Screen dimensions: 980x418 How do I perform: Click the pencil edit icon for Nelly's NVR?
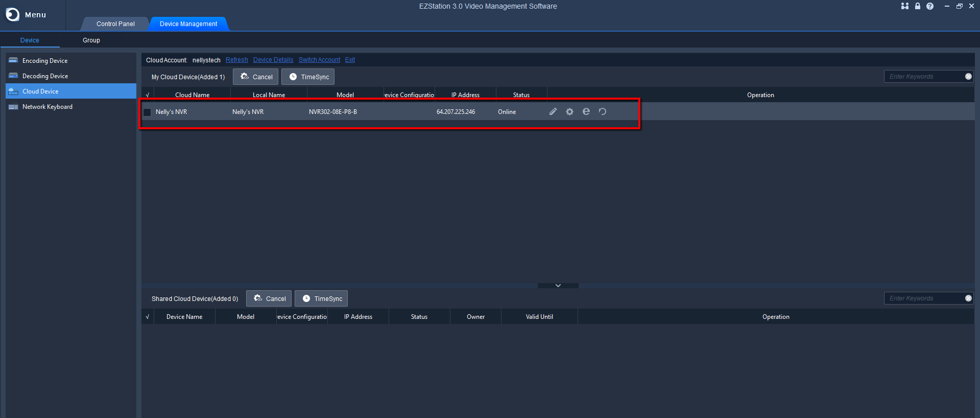click(x=553, y=111)
